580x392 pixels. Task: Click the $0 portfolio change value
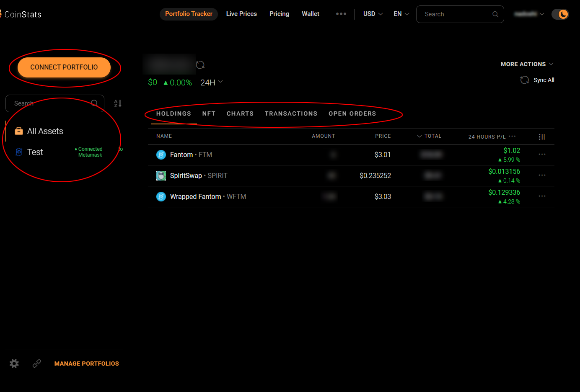tap(153, 83)
